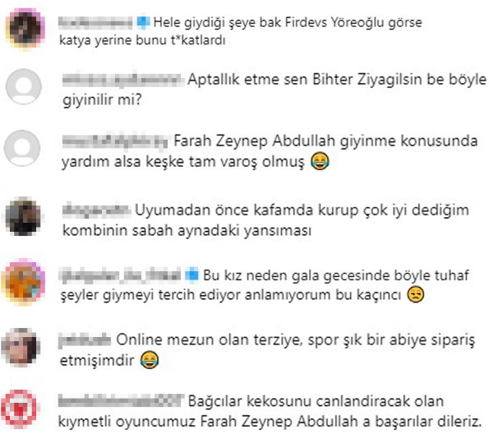Click the comment text mentioning 'Firdevs Yöreoğlu'
Image resolution: width=489 pixels, height=448 pixels.
241,31
